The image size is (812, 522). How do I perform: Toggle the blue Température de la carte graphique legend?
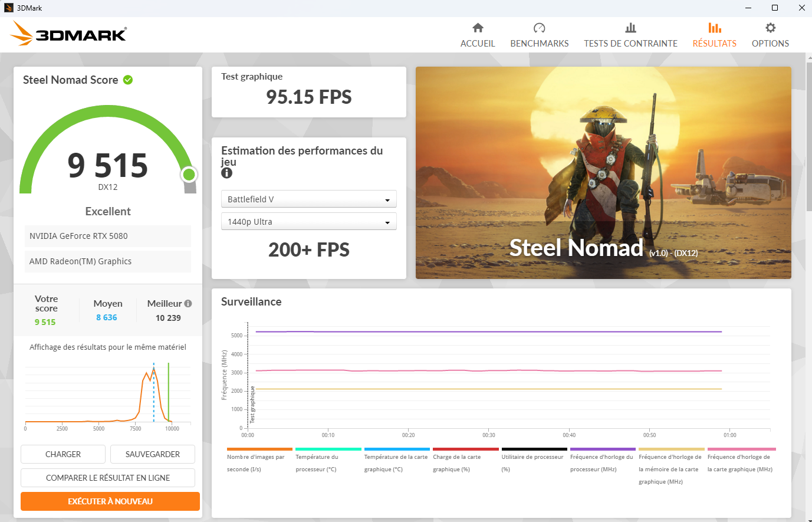397,459
